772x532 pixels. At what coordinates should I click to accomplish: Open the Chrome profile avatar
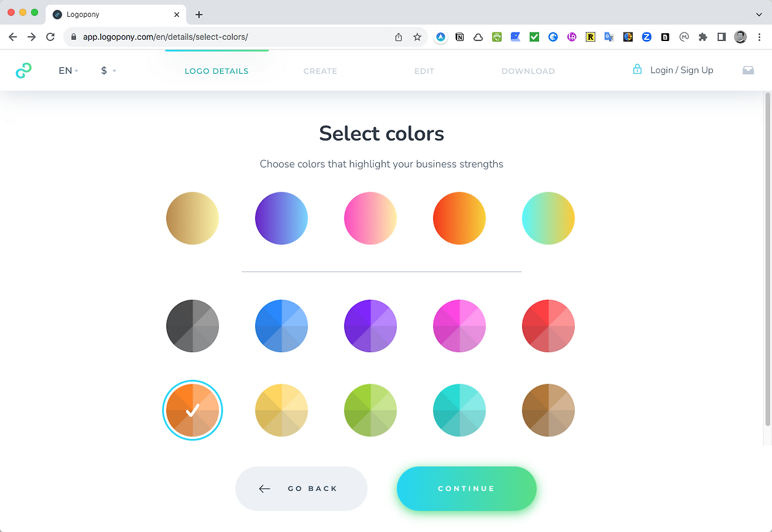point(740,37)
